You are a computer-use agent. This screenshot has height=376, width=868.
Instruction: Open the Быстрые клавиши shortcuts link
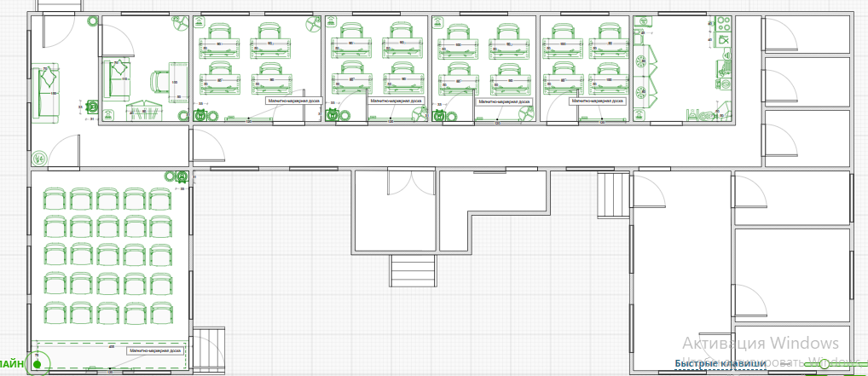point(719,364)
